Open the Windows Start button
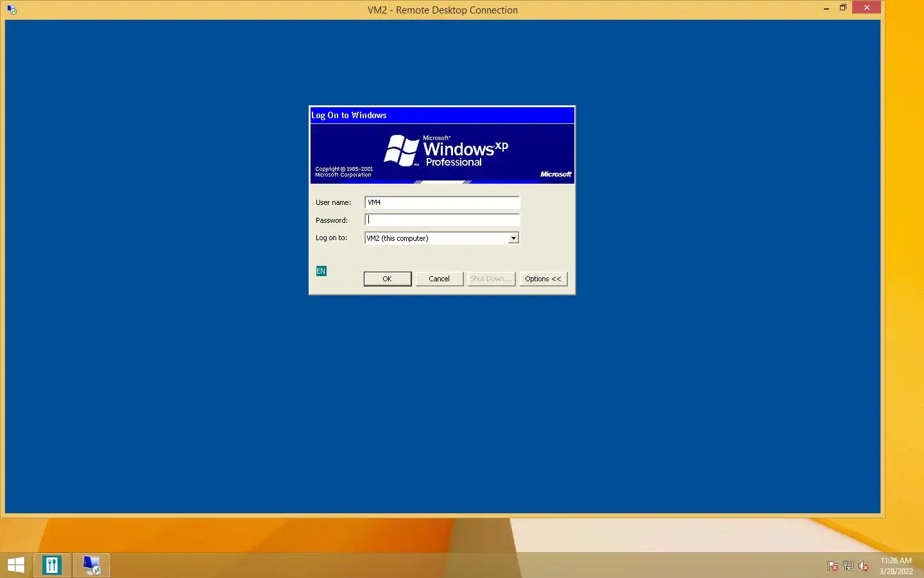The height and width of the screenshot is (578, 924). pos(16,565)
